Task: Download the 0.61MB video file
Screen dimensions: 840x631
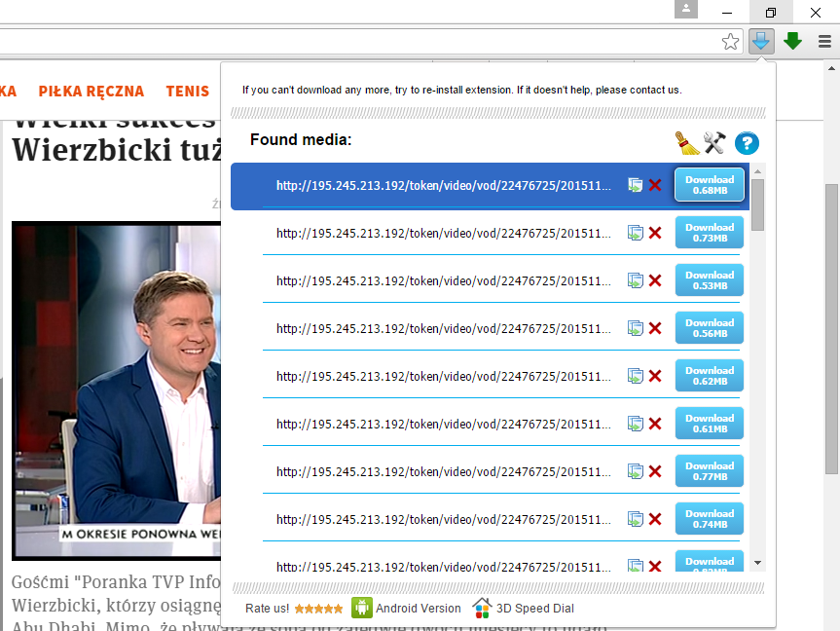Action: coord(710,424)
